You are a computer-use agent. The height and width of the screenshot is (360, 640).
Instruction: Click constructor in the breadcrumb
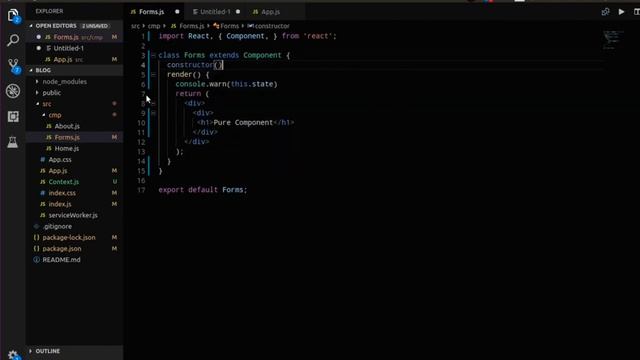pyautogui.click(x=272, y=26)
